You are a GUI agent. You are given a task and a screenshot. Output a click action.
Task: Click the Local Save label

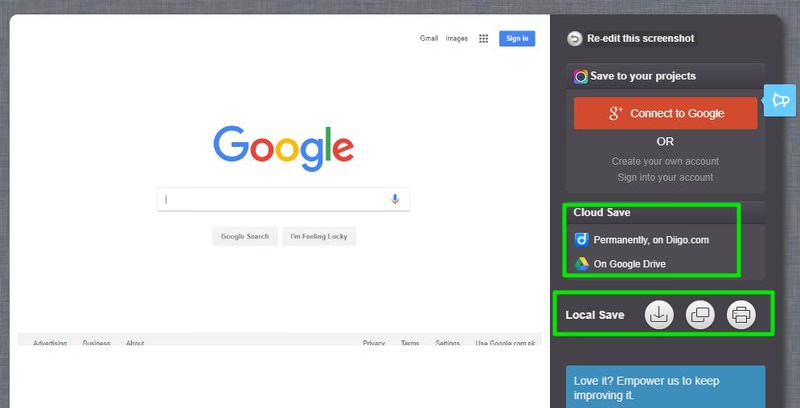pos(595,315)
